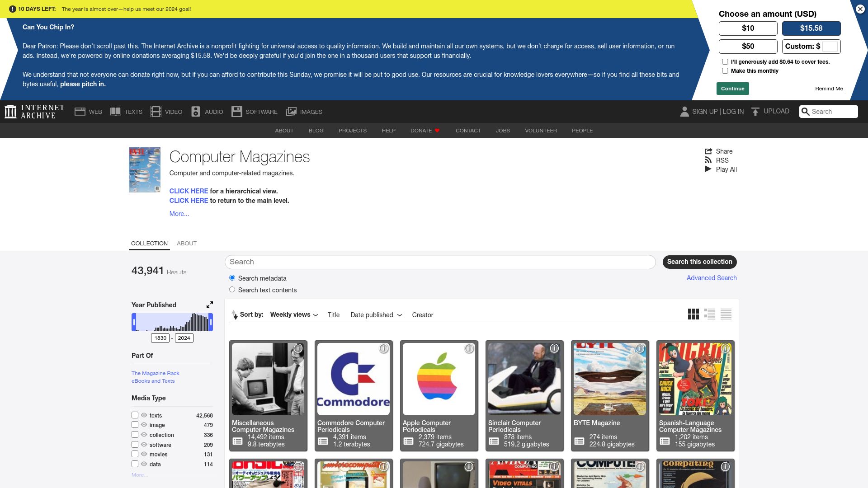Viewport: 868px width, 488px height.
Task: Expand the collection description More link
Action: [179, 214]
